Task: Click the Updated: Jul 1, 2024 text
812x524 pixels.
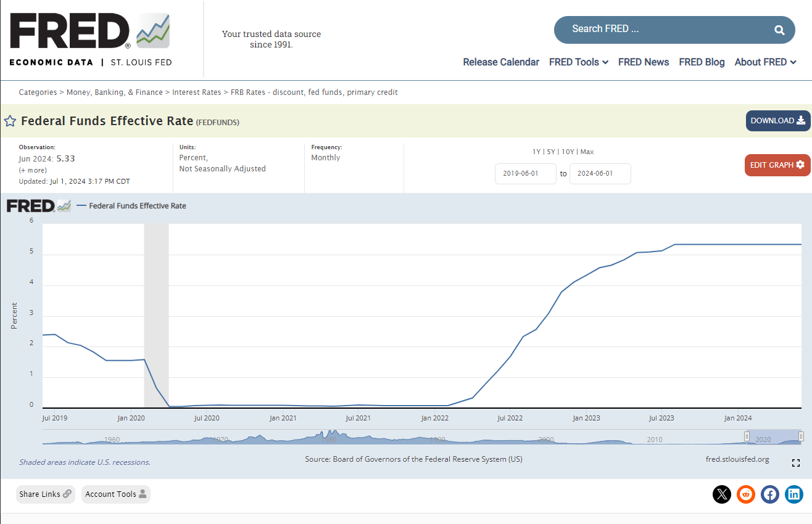Action: click(75, 181)
